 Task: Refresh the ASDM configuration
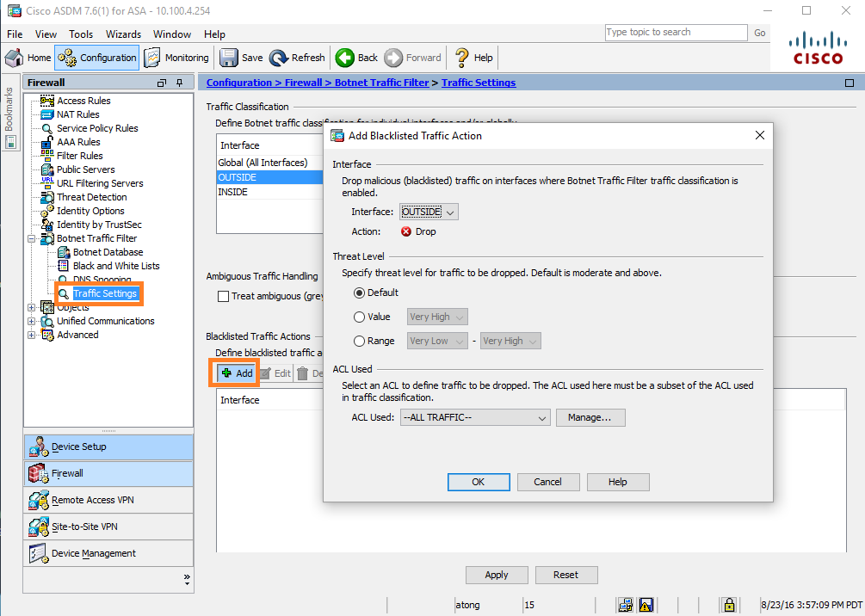pyautogui.click(x=297, y=58)
